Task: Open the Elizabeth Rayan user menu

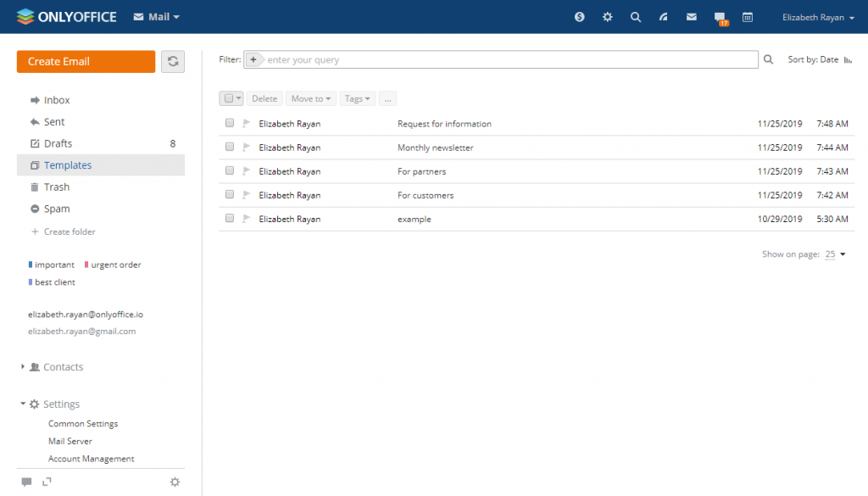Action: [818, 18]
